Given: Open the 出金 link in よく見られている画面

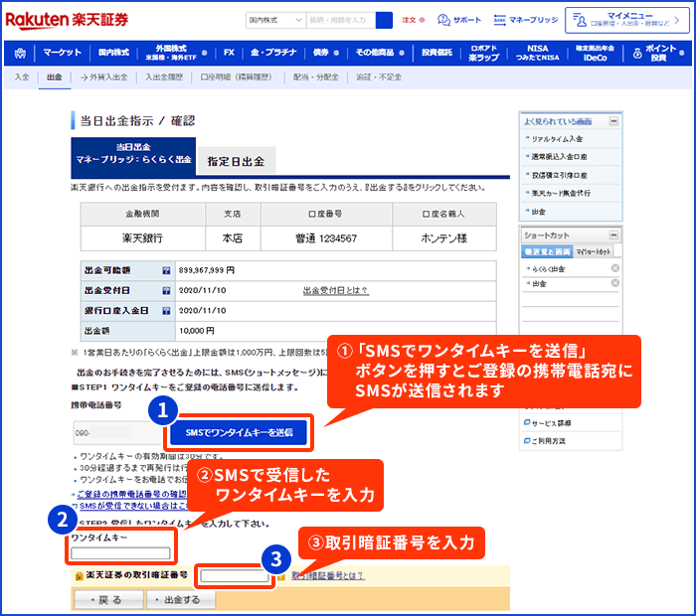Looking at the screenshot, I should 539,212.
